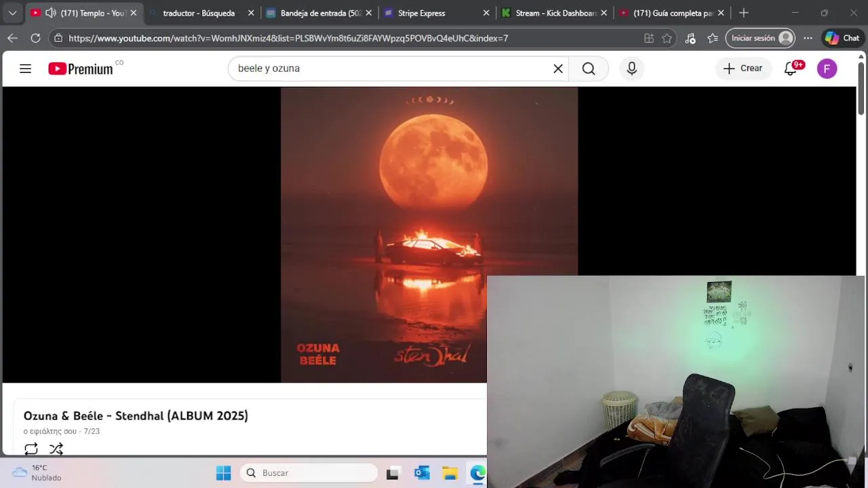Click the playlist owner name under the title
This screenshot has width=868, height=488.
[50, 431]
